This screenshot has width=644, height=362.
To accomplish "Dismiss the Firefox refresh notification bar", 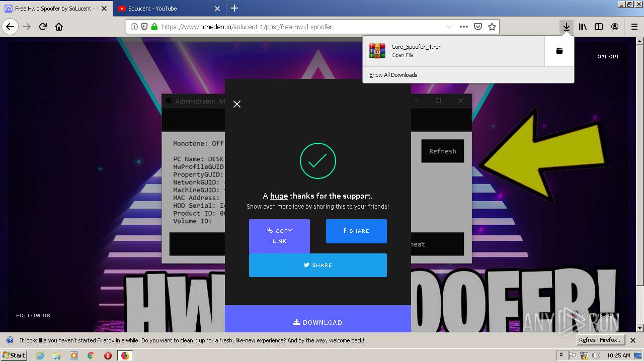I will pos(633,340).
